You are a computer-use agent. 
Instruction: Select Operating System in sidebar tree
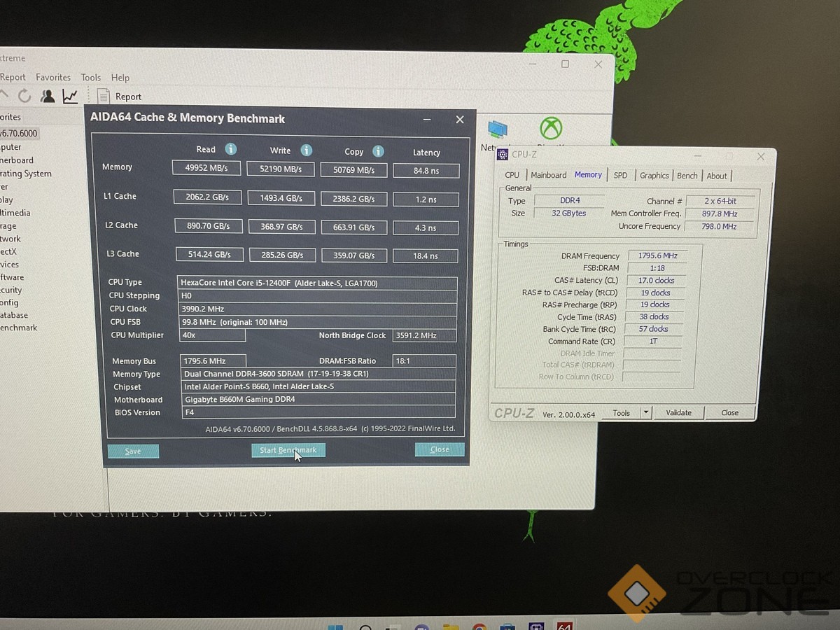point(26,174)
